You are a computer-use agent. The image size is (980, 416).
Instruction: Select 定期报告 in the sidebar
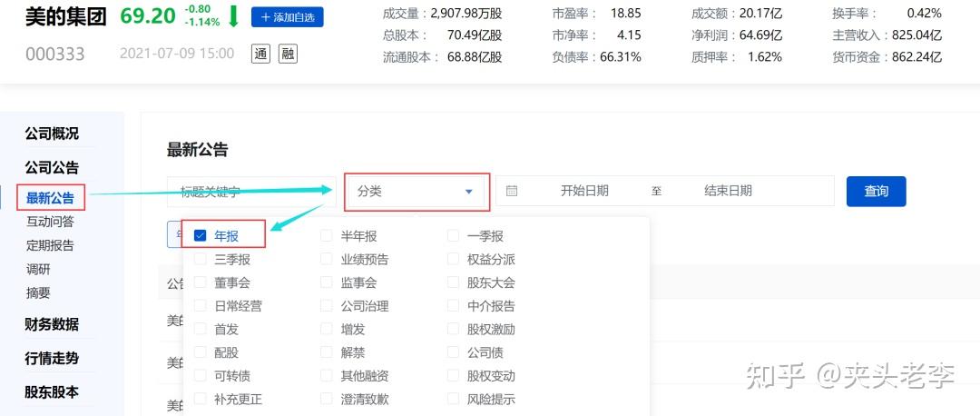click(50, 245)
